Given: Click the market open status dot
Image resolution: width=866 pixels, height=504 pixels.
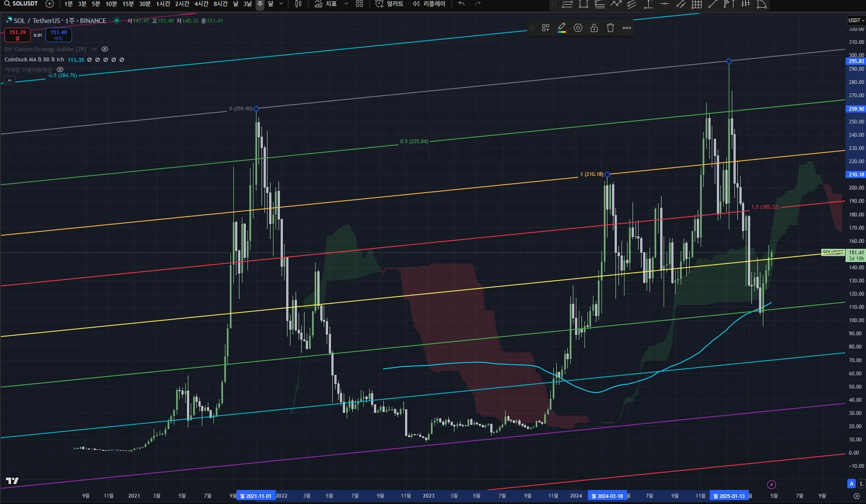Looking at the screenshot, I should coord(116,20).
